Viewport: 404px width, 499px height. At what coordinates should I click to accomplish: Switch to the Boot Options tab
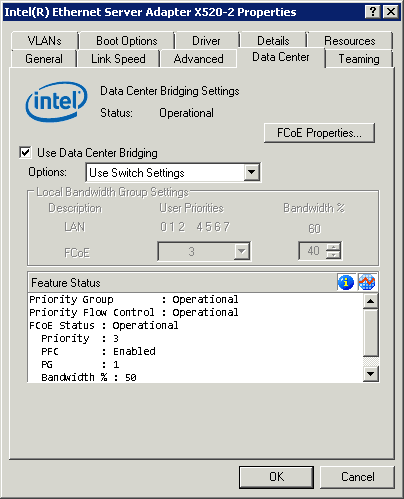point(127,41)
